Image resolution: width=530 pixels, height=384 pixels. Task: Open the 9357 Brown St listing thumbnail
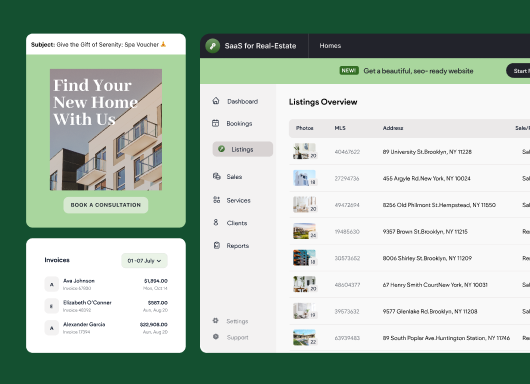pyautogui.click(x=305, y=231)
